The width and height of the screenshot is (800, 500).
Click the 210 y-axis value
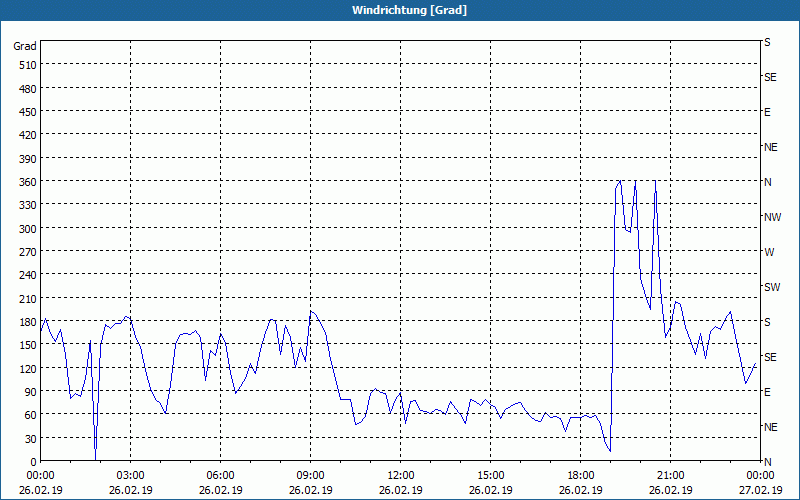coord(29,298)
